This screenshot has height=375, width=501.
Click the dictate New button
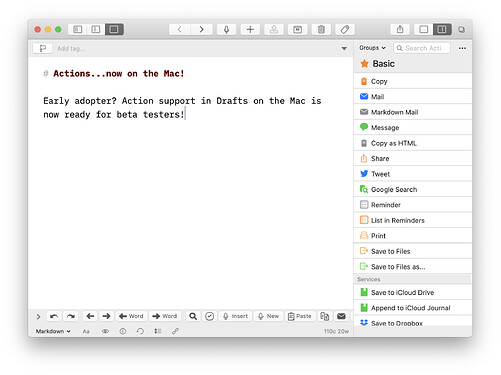tap(268, 316)
